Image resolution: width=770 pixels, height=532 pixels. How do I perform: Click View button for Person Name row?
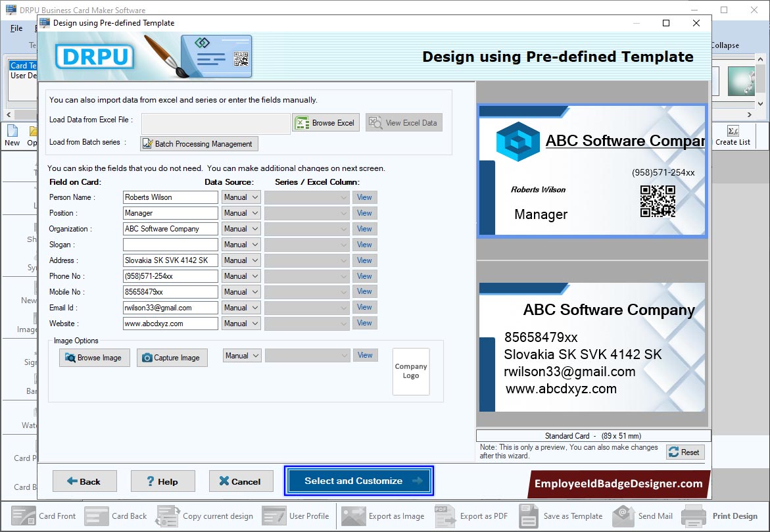click(x=364, y=197)
